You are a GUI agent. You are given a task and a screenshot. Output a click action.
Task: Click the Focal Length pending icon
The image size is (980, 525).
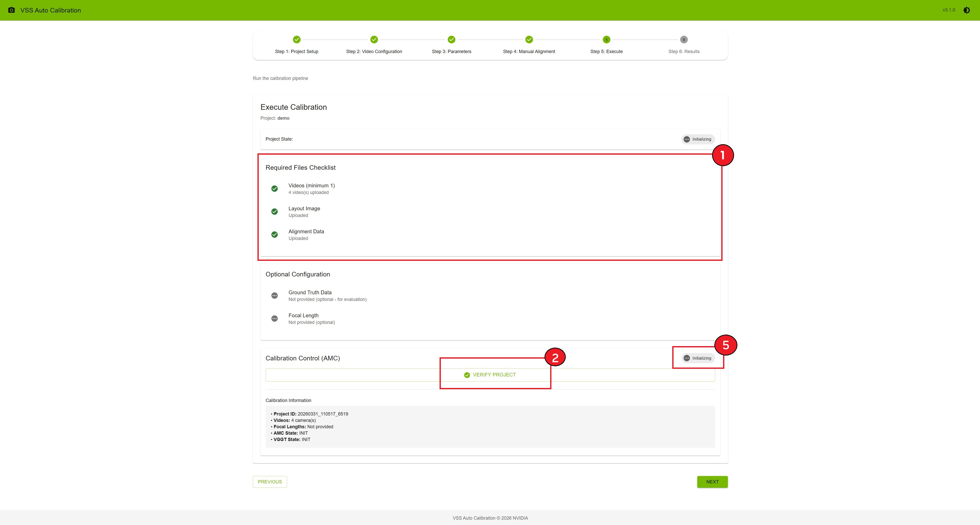pyautogui.click(x=274, y=319)
